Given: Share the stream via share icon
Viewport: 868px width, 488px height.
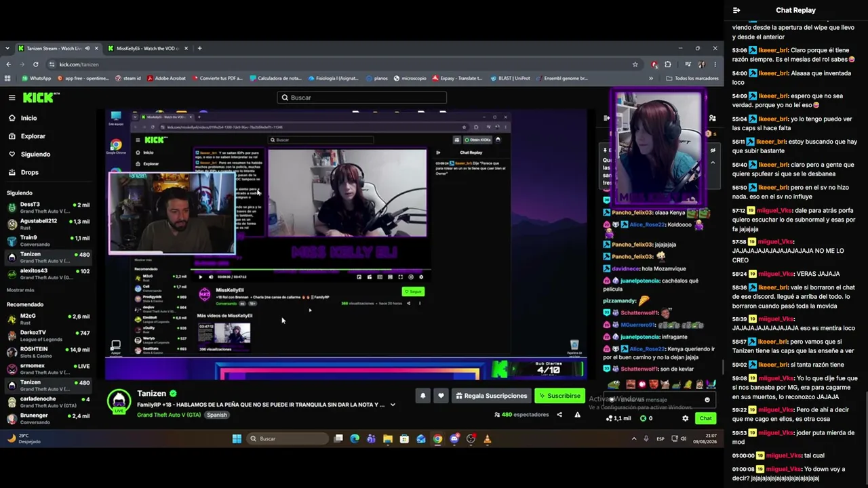Looking at the screenshot, I should (559, 415).
